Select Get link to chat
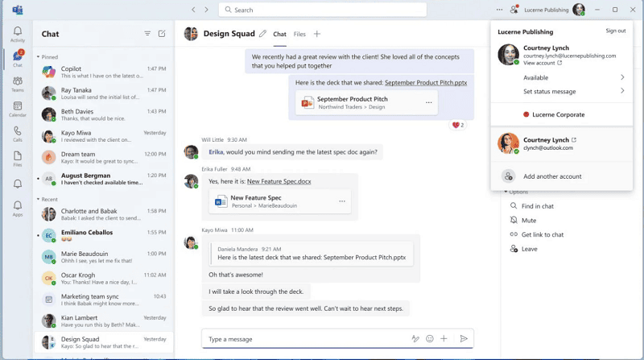The height and width of the screenshot is (360, 644). click(537, 234)
